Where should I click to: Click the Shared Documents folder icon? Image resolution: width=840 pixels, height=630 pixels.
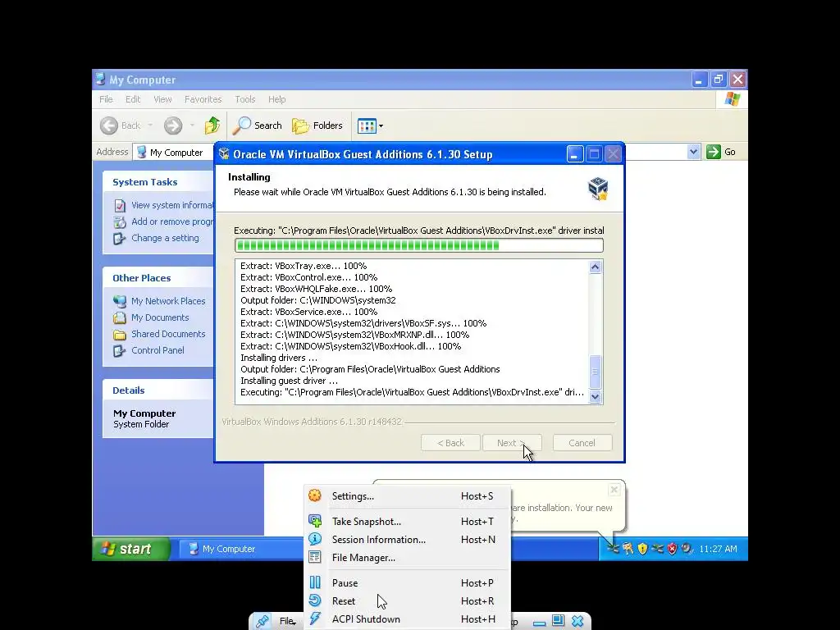120,335
